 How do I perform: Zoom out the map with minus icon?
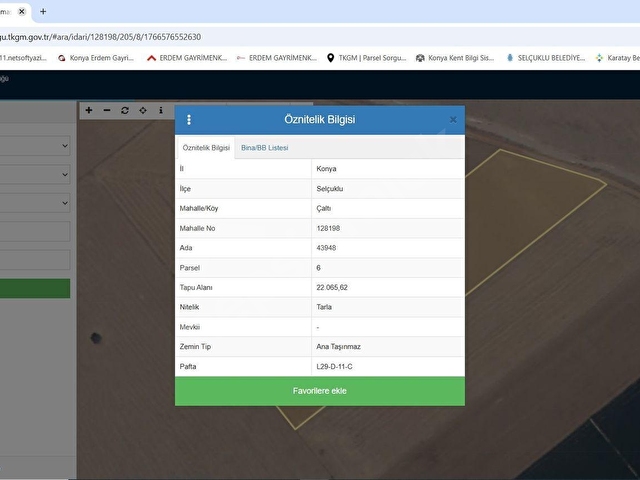click(x=107, y=110)
